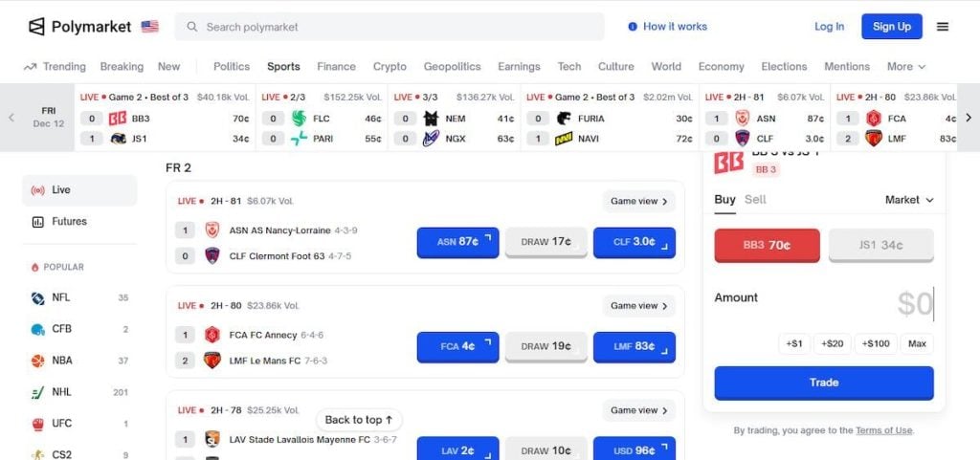Click Clermont Foot 63 crest in match list
The image size is (980, 460).
point(212,256)
